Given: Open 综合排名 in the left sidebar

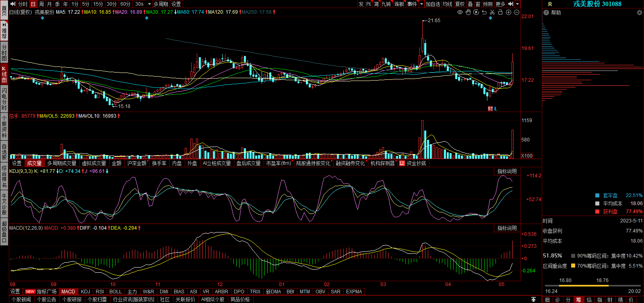Looking at the screenshot, I should pyautogui.click(x=4, y=176).
